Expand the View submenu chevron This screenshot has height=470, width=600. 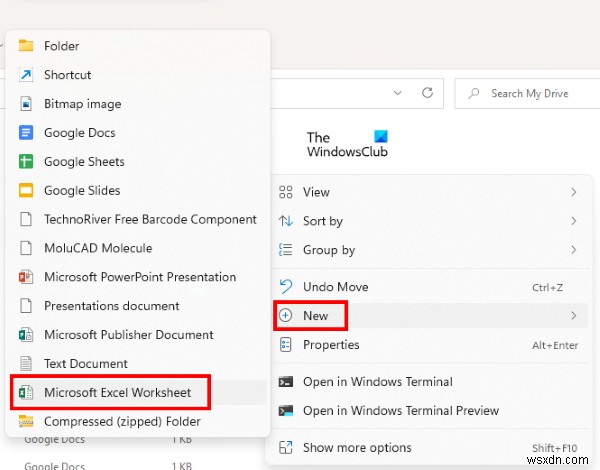coord(574,192)
